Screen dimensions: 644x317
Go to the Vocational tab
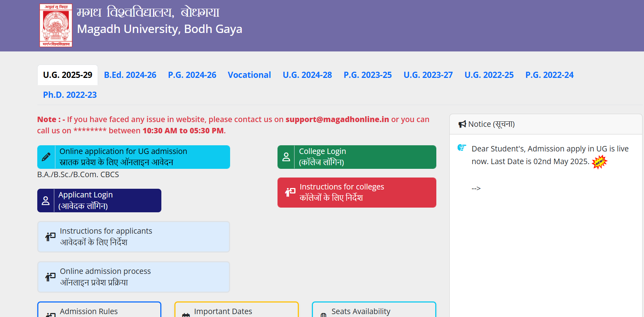click(x=249, y=75)
